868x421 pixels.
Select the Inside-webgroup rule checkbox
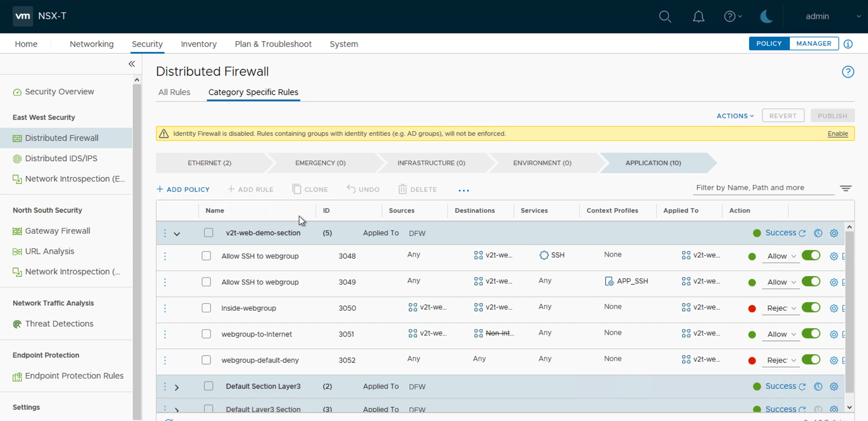pyautogui.click(x=206, y=308)
